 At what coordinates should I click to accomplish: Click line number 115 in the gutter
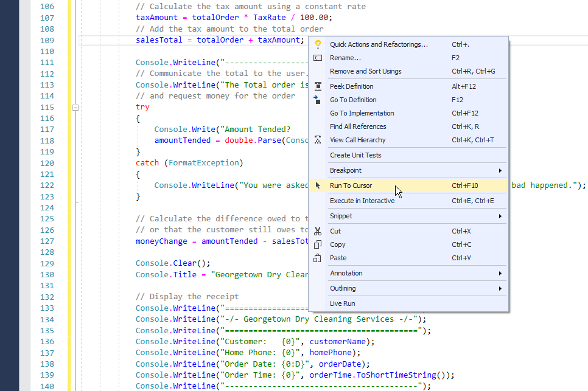[x=47, y=108]
